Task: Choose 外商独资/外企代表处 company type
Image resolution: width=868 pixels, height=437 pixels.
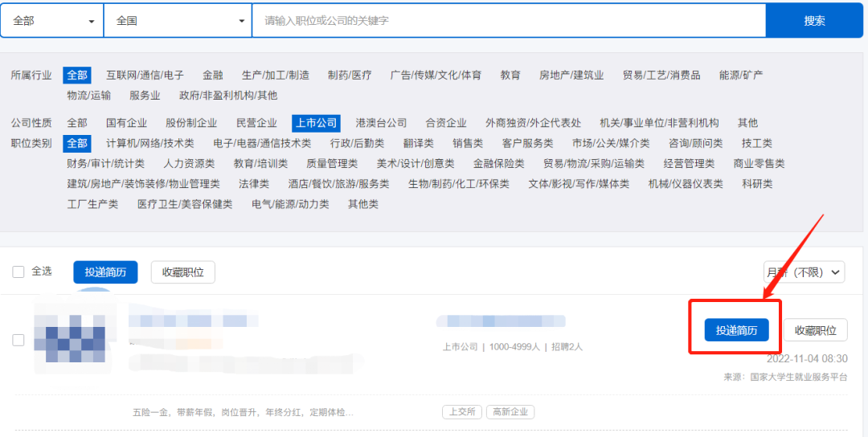Action: 533,123
